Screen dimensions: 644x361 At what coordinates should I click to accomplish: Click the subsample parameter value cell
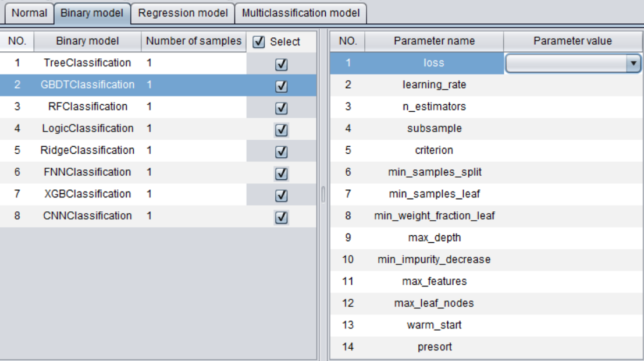click(x=572, y=129)
